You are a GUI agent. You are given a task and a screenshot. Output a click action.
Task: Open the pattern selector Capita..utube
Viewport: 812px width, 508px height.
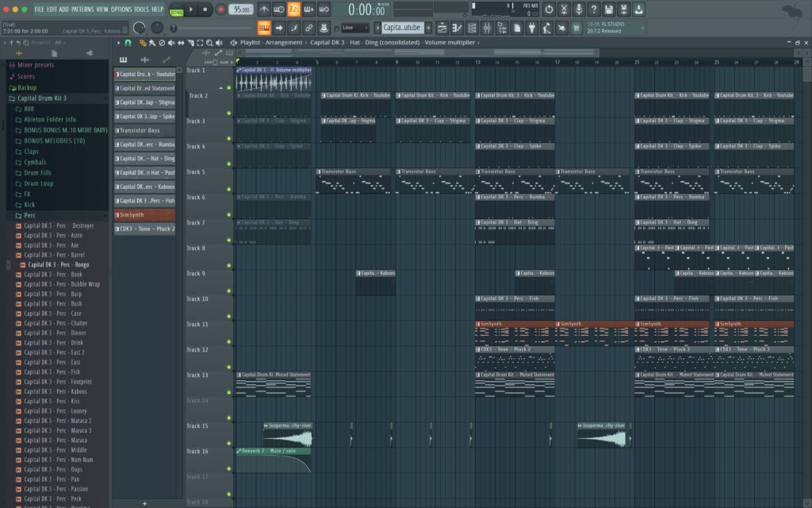(402, 28)
